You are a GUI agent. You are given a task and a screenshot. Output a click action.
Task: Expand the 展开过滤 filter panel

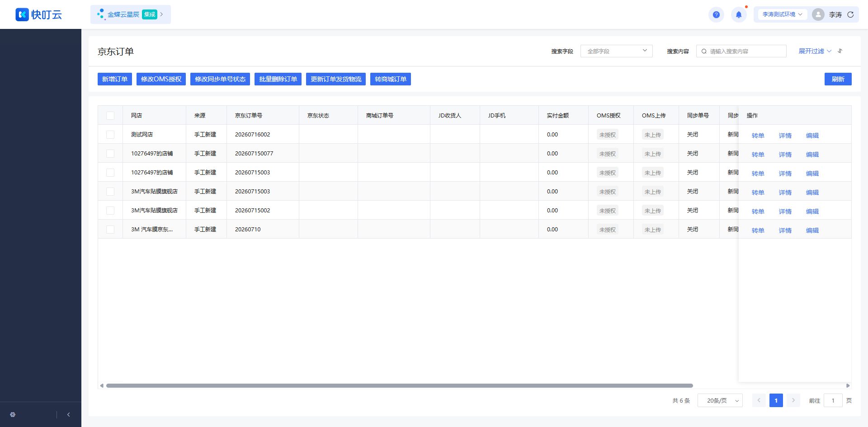click(815, 51)
